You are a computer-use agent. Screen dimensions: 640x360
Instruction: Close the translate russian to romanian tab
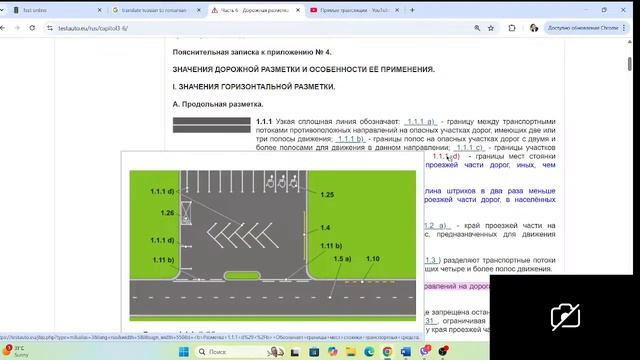[199, 10]
